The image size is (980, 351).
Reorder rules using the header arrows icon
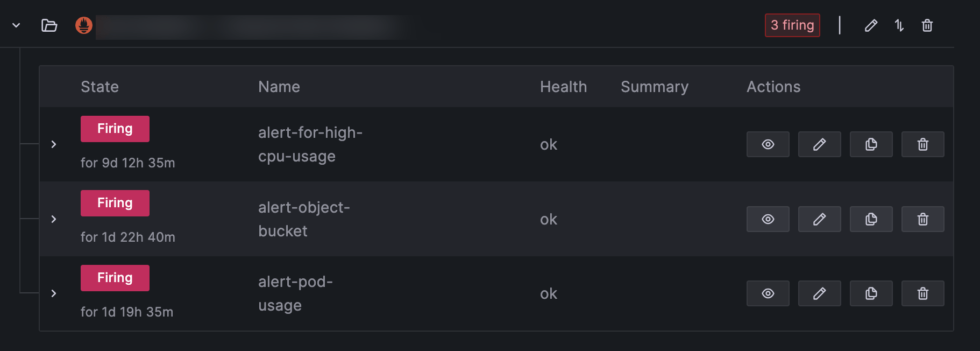click(x=899, y=25)
